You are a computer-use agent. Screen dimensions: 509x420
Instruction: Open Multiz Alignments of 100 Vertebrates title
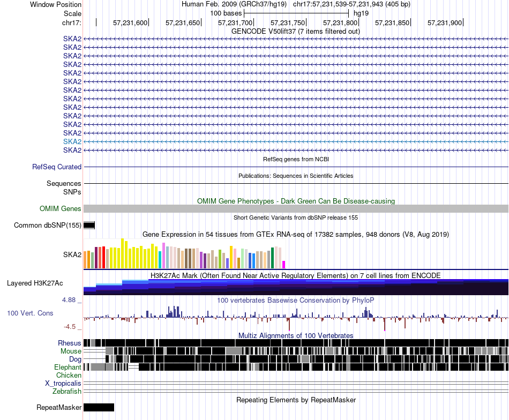click(x=296, y=335)
